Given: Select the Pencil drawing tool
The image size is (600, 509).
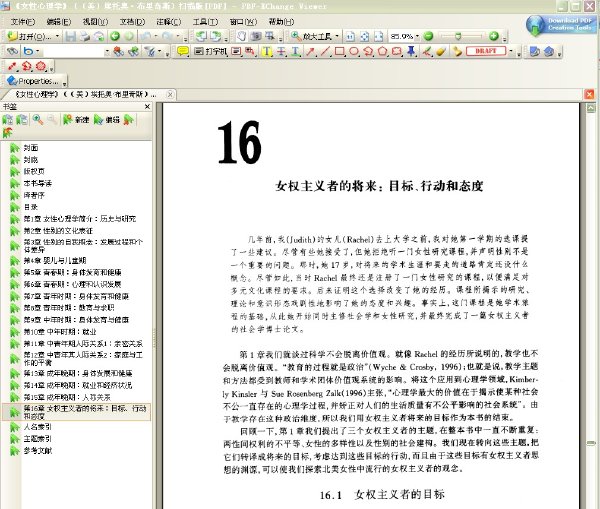Looking at the screenshot, I should point(426,51).
